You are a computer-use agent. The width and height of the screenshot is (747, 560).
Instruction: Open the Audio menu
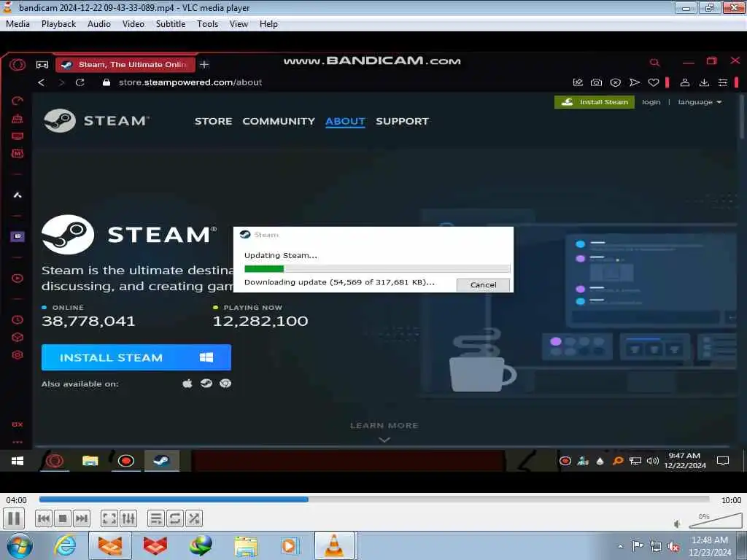(99, 24)
